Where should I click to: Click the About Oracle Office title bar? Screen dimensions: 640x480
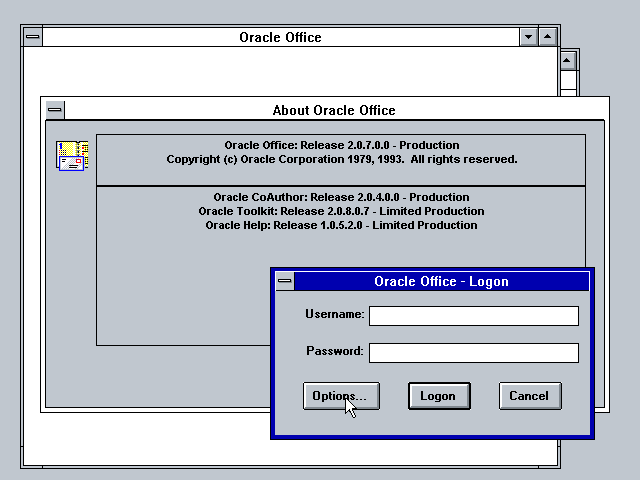(x=334, y=110)
